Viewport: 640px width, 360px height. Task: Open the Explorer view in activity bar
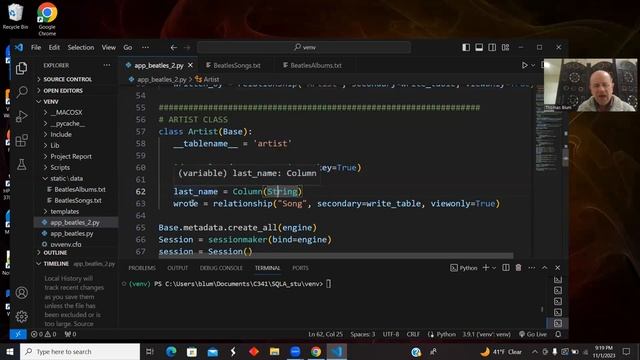pos(21,68)
